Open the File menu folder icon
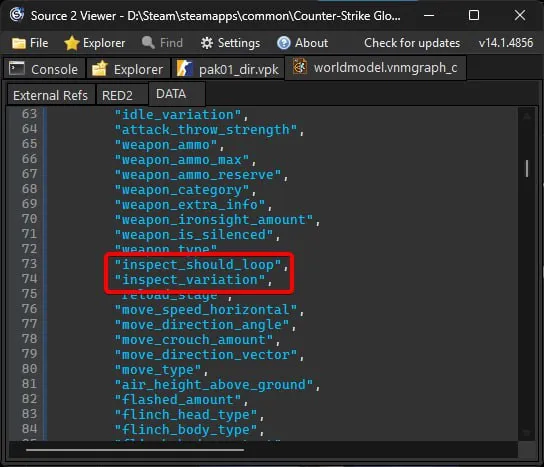 pyautogui.click(x=19, y=43)
